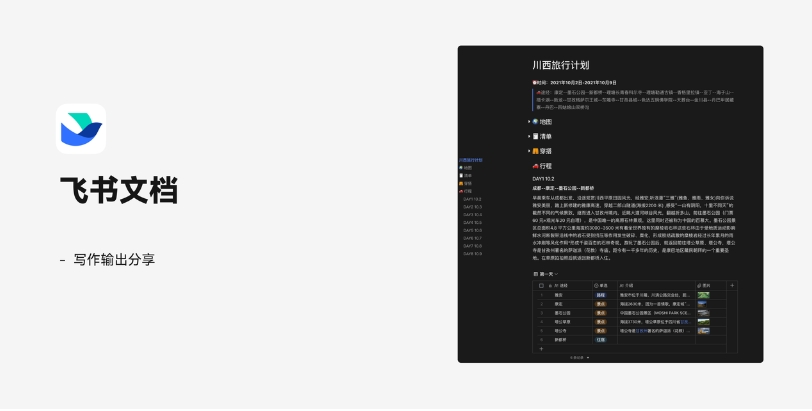The width and height of the screenshot is (812, 411).
Task: Click the blue tag in table row 1
Action: pos(601,295)
